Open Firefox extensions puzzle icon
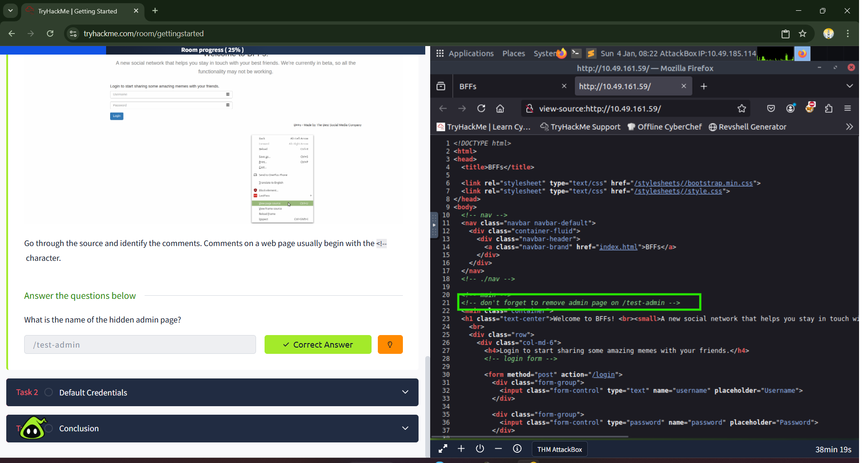 click(x=829, y=109)
